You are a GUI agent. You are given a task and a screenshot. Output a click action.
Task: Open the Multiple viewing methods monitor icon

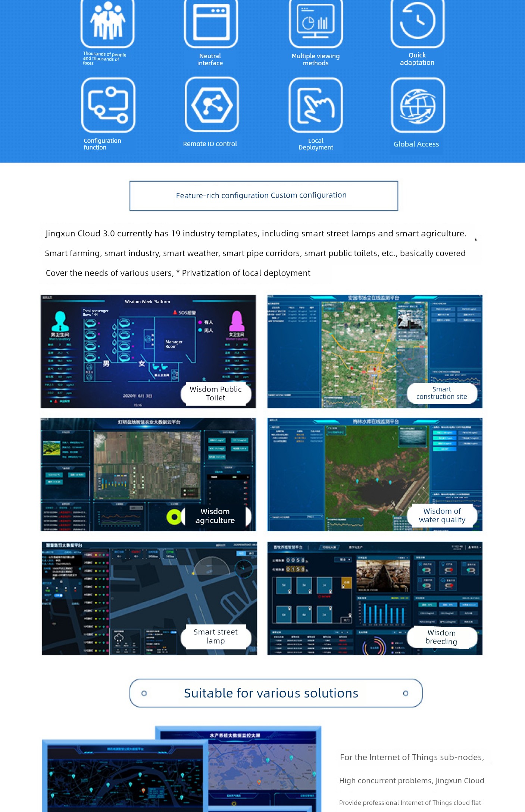(x=316, y=23)
